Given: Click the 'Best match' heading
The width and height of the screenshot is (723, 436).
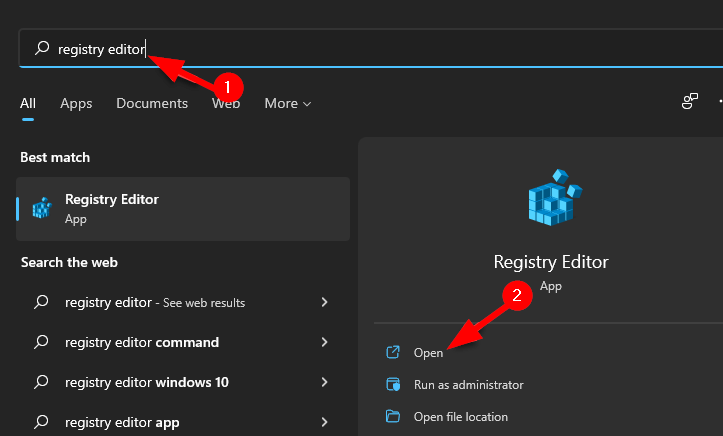Looking at the screenshot, I should click(55, 158).
